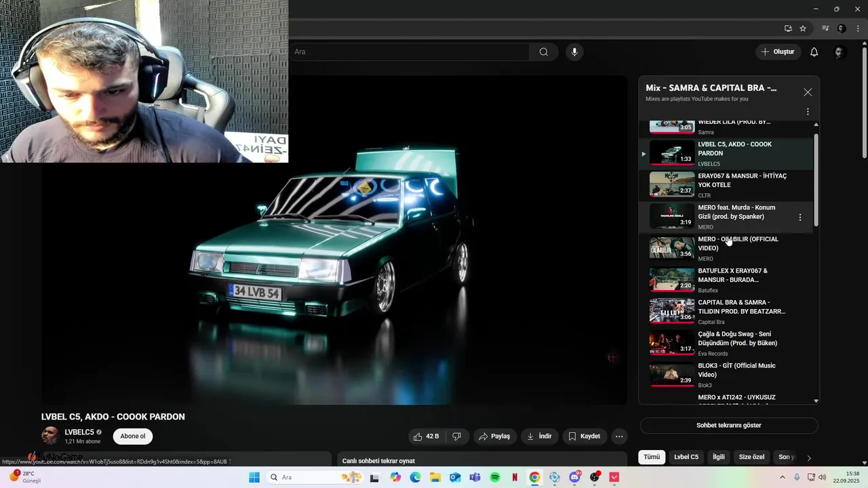The height and width of the screenshot is (488, 868).
Task: Open Netflix from the taskbar
Action: [x=515, y=477]
